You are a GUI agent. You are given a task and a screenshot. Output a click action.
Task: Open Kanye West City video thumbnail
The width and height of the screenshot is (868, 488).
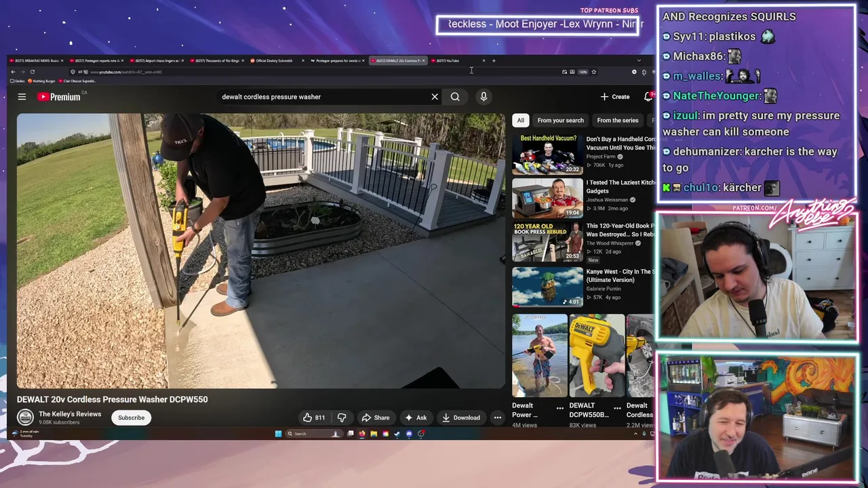click(x=547, y=287)
